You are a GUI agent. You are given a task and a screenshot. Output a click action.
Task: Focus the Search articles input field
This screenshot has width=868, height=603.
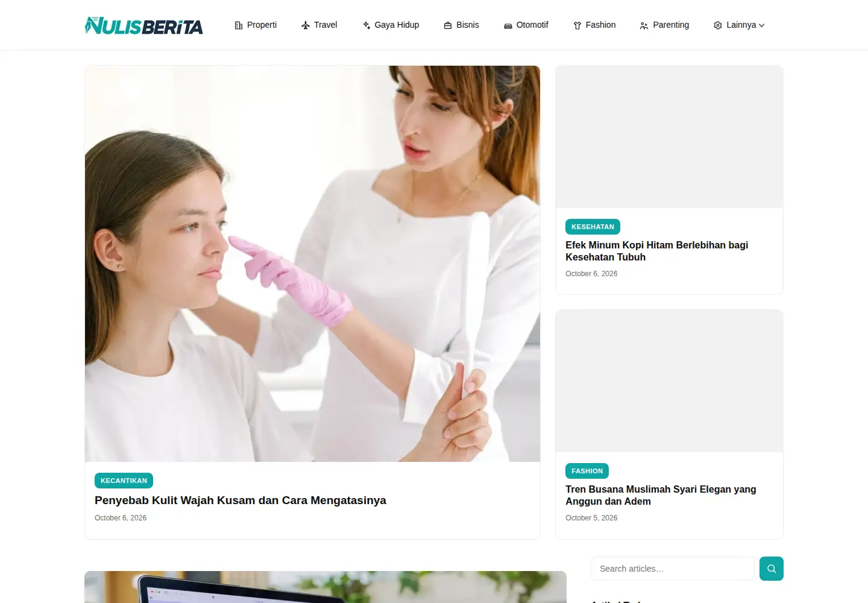pos(673,569)
